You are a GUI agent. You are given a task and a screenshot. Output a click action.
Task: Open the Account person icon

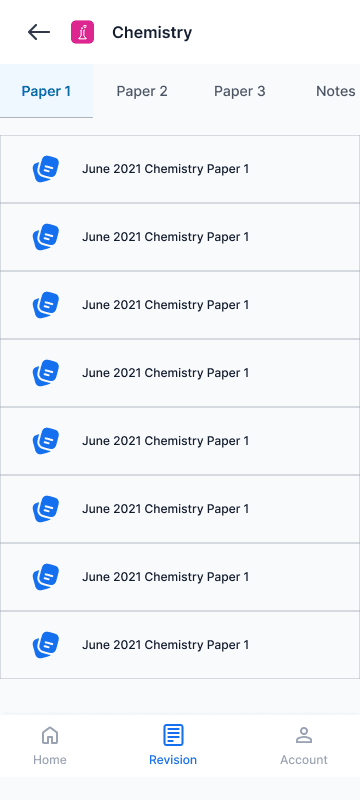coord(304,735)
